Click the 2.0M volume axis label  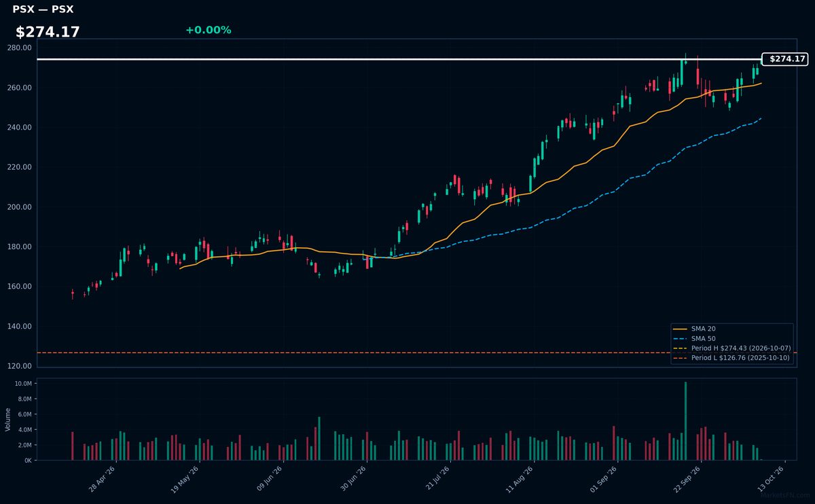click(24, 445)
